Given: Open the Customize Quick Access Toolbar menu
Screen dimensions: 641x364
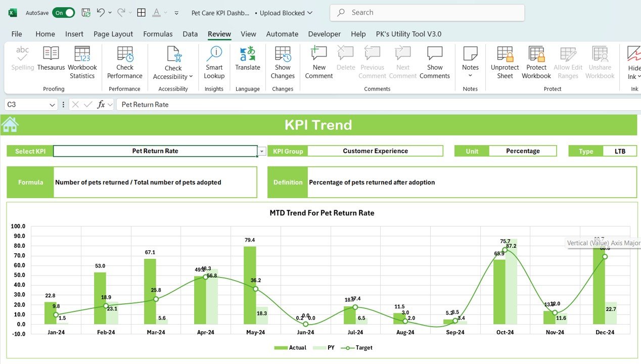Looking at the screenshot, I should (176, 13).
